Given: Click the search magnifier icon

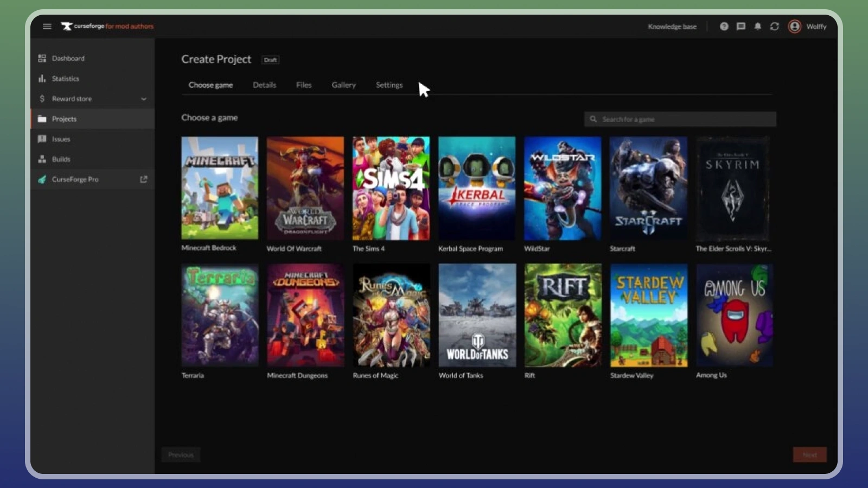Looking at the screenshot, I should coord(593,119).
